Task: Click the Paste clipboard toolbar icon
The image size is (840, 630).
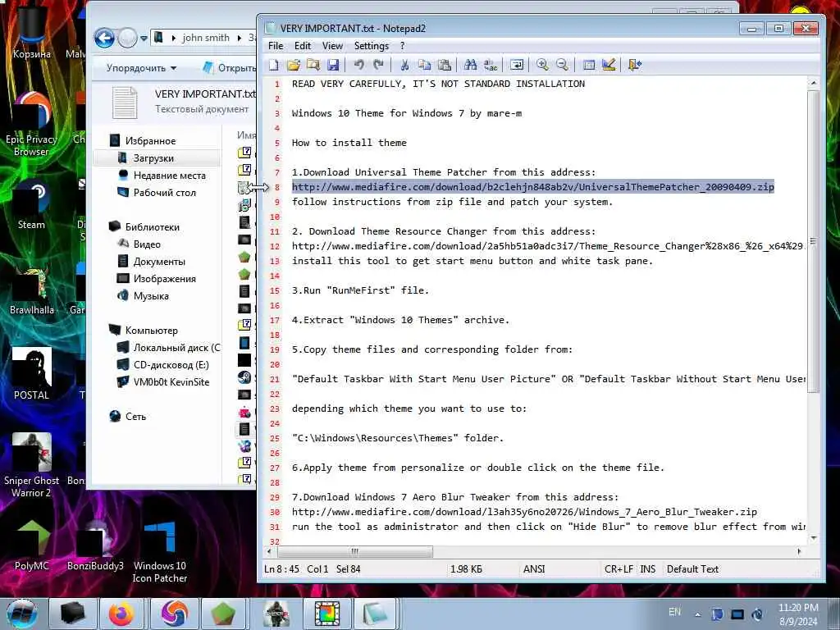Action: pyautogui.click(x=444, y=65)
